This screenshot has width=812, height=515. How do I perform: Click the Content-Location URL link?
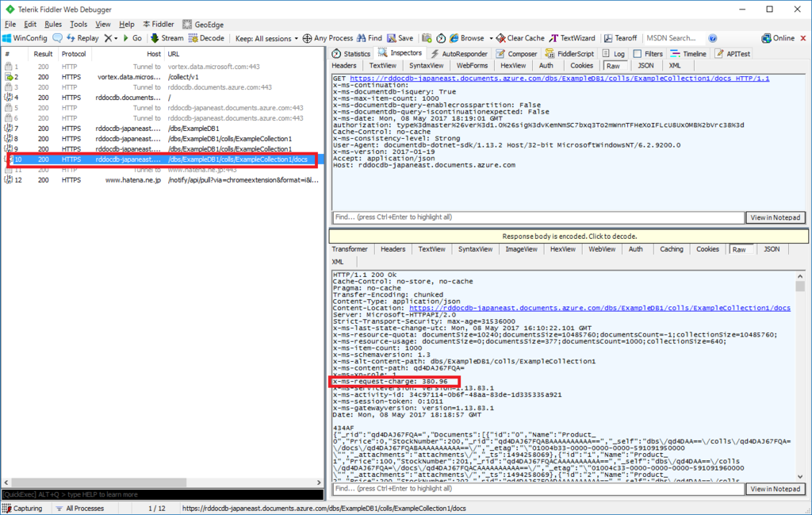(x=599, y=308)
